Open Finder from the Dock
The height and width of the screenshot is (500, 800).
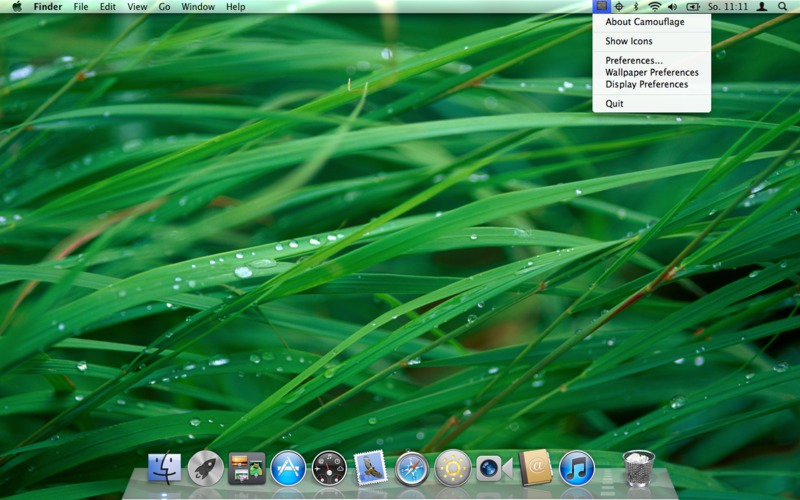point(164,468)
